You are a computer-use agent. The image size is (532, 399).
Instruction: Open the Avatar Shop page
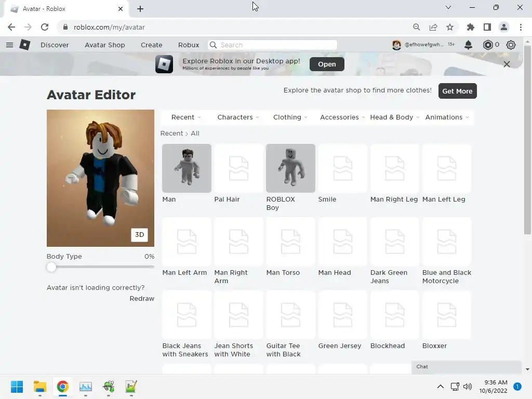click(x=105, y=45)
